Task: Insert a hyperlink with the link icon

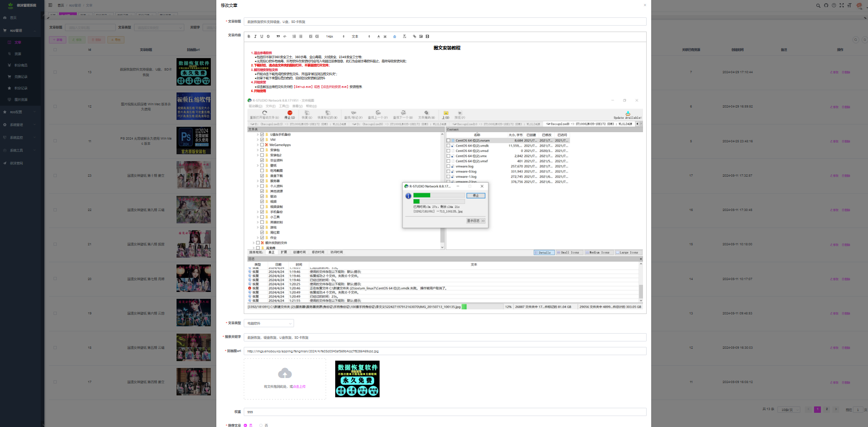Action: (x=414, y=37)
